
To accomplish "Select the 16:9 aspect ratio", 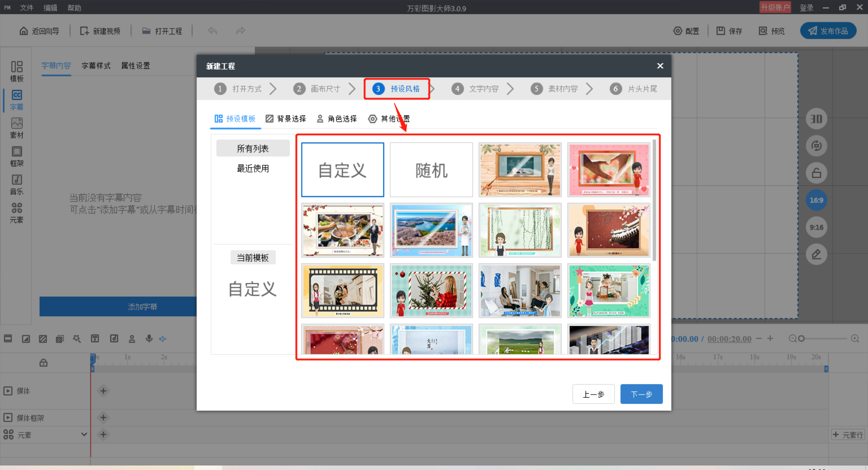I will [x=816, y=200].
